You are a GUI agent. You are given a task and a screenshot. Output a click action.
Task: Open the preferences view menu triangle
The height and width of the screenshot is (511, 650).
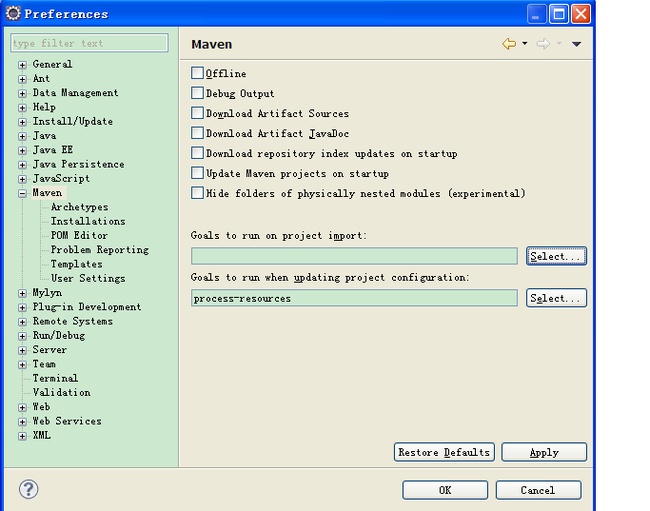pos(576,44)
